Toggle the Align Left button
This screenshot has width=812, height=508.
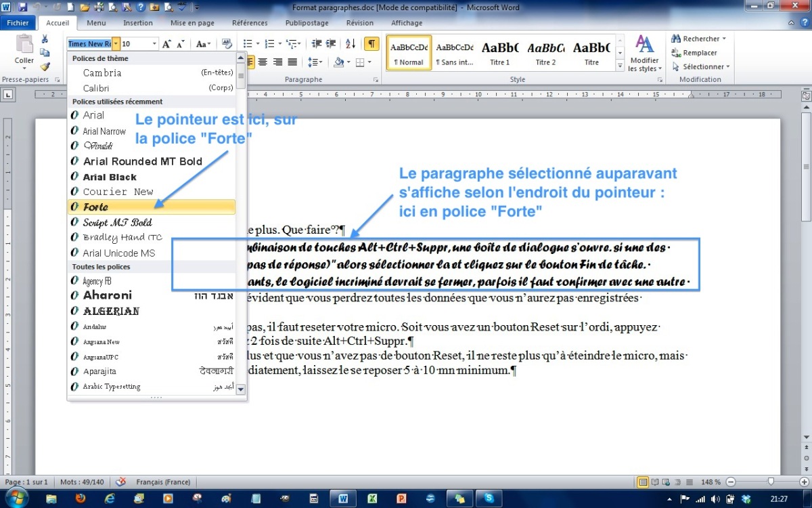[250, 62]
